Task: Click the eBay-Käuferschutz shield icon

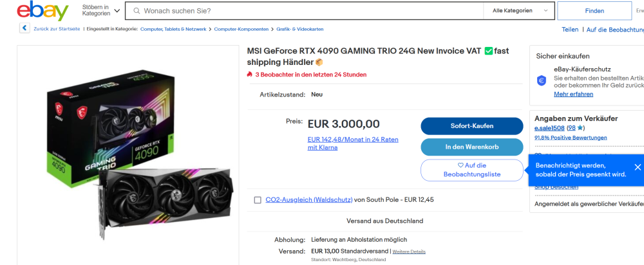Action: coord(542,80)
